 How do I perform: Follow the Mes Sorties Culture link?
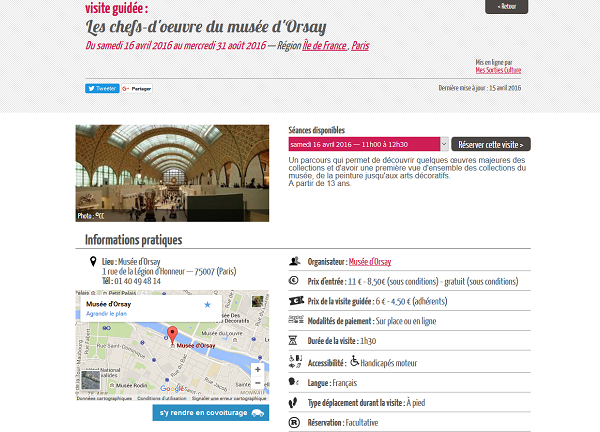point(498,70)
